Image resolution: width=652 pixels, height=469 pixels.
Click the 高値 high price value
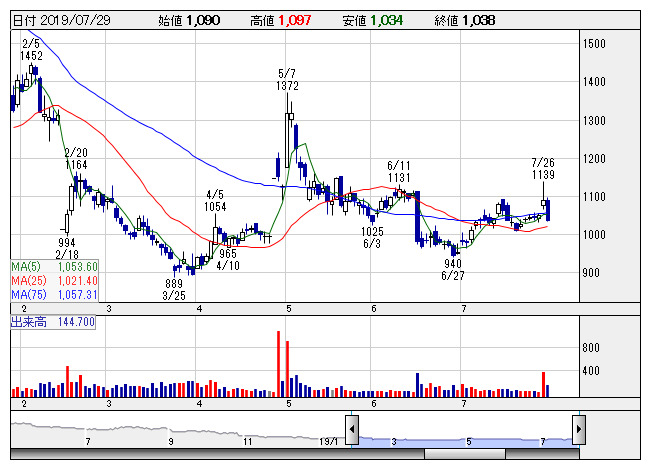pyautogui.click(x=296, y=20)
